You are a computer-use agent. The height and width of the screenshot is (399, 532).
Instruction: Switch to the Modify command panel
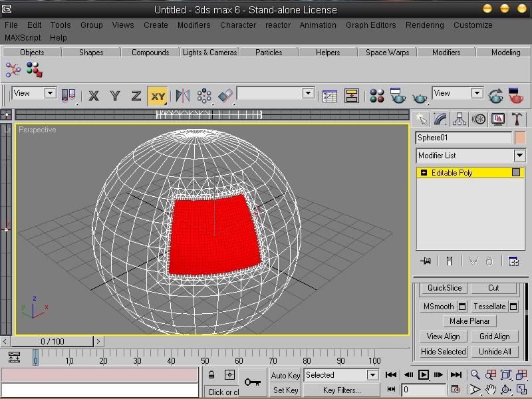[x=440, y=119]
